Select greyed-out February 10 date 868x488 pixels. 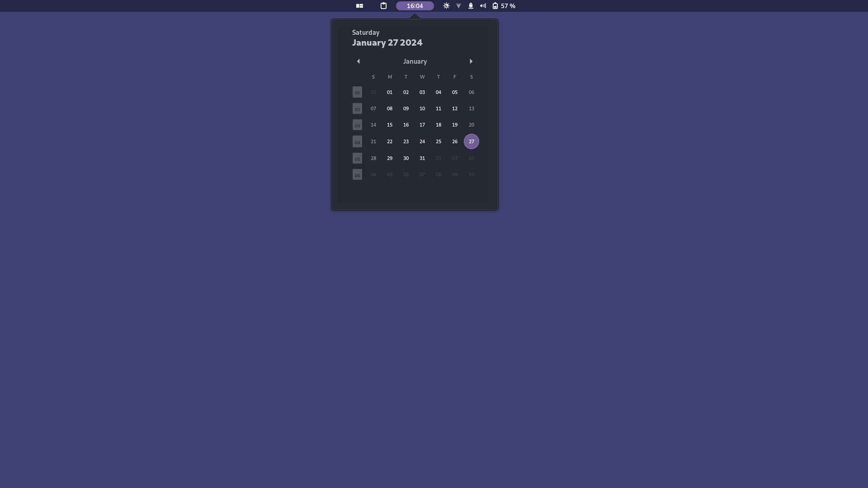pyautogui.click(x=471, y=174)
